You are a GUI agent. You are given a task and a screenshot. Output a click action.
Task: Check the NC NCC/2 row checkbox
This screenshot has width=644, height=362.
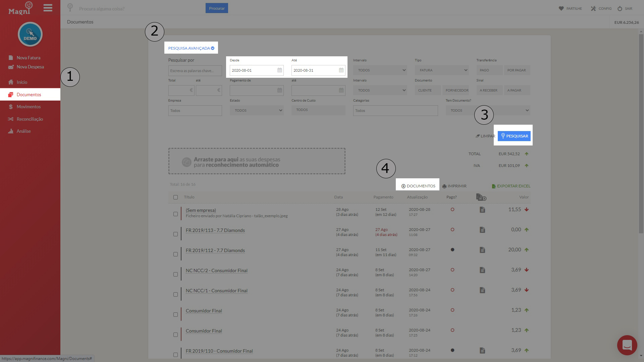(175, 274)
